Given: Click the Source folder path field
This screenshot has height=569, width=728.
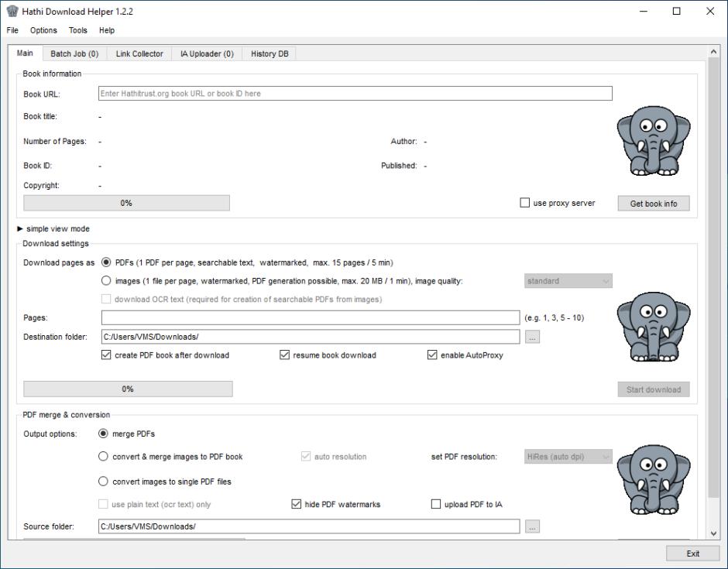Looking at the screenshot, I should (x=309, y=526).
